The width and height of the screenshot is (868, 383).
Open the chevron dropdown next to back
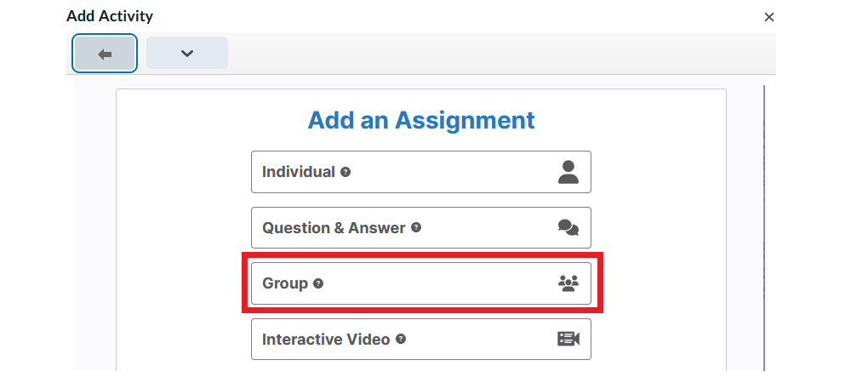(x=187, y=53)
